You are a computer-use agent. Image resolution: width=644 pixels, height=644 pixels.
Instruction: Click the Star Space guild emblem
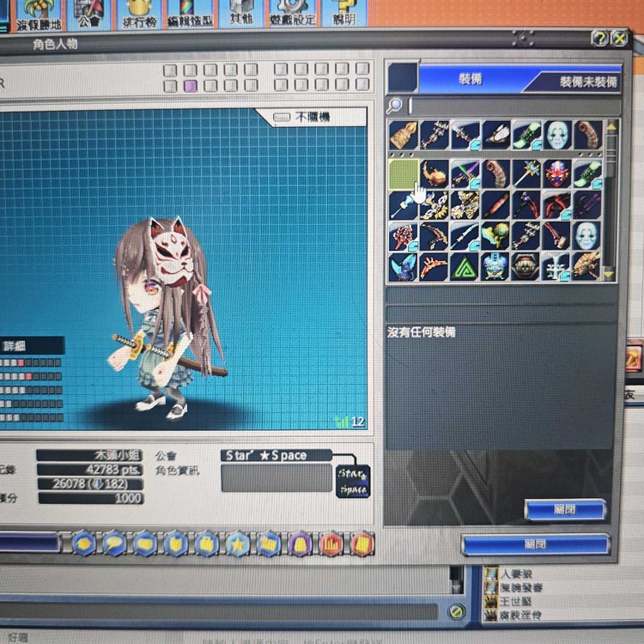tap(353, 481)
